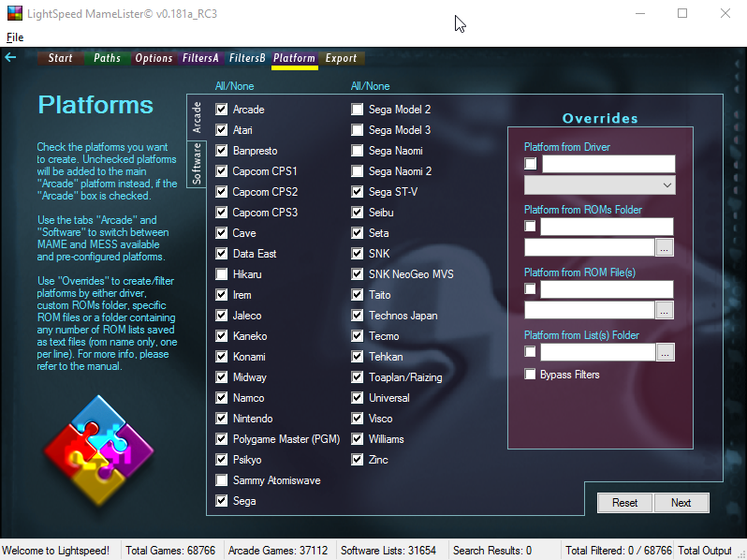The width and height of the screenshot is (747, 560).
Task: Go to the FiltersA tab
Action: [200, 58]
